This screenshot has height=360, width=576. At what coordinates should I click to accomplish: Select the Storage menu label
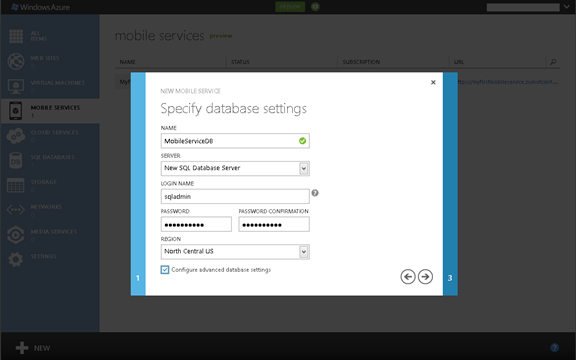(x=44, y=182)
